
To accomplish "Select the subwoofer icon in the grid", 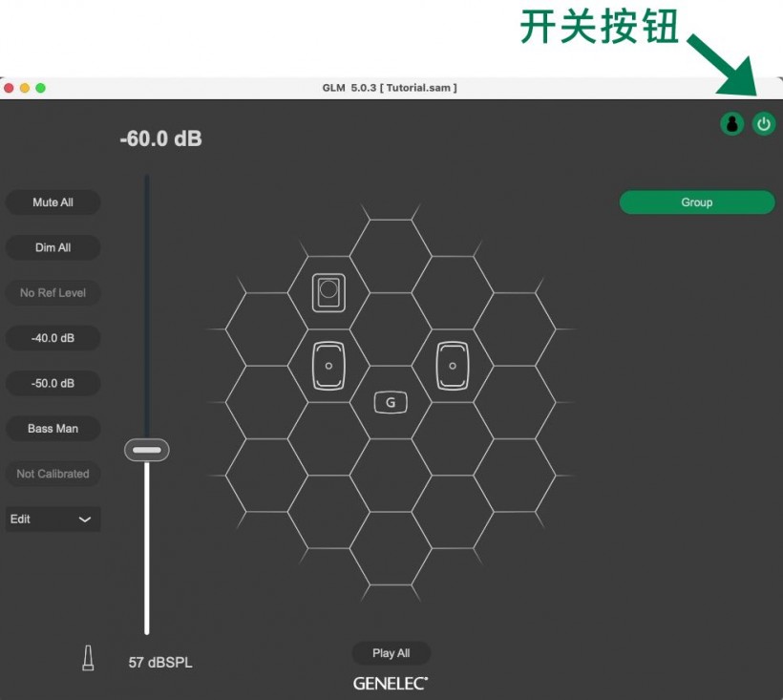I will tap(328, 292).
